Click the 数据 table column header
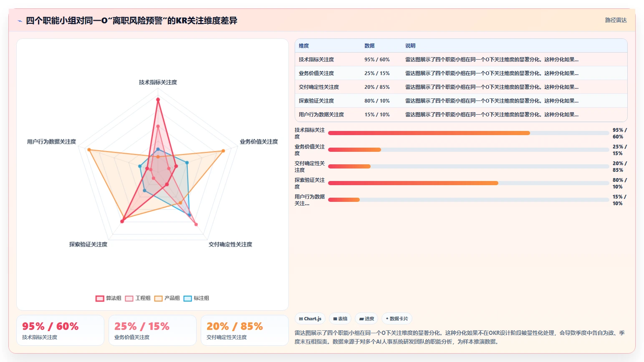The image size is (644, 362). tap(369, 46)
